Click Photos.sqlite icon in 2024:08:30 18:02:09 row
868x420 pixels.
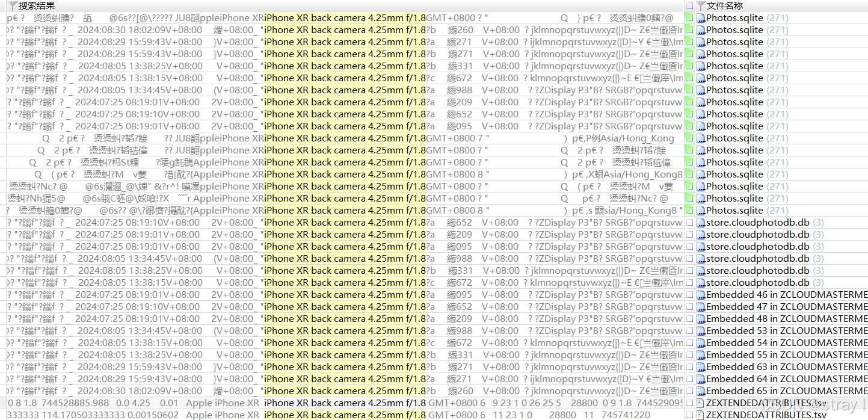click(x=701, y=30)
